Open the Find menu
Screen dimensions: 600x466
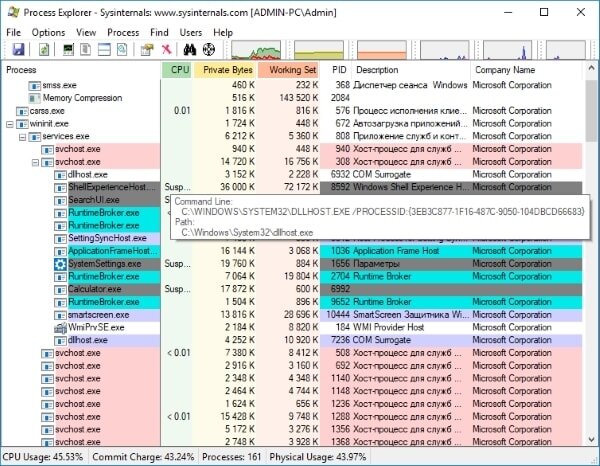pyautogui.click(x=159, y=33)
